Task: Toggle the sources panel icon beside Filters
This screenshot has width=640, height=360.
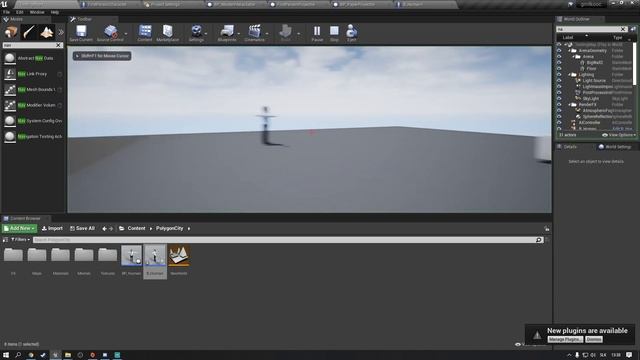Action: [5, 240]
